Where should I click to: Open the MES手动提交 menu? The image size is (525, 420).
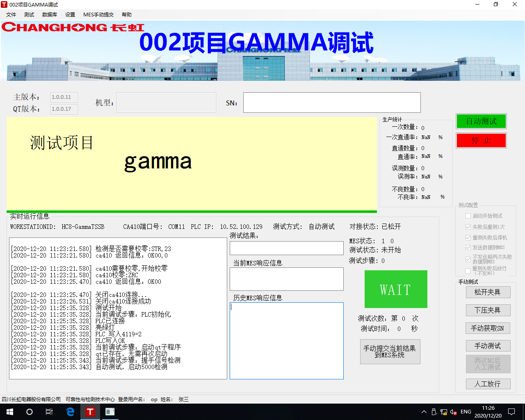coord(98,15)
